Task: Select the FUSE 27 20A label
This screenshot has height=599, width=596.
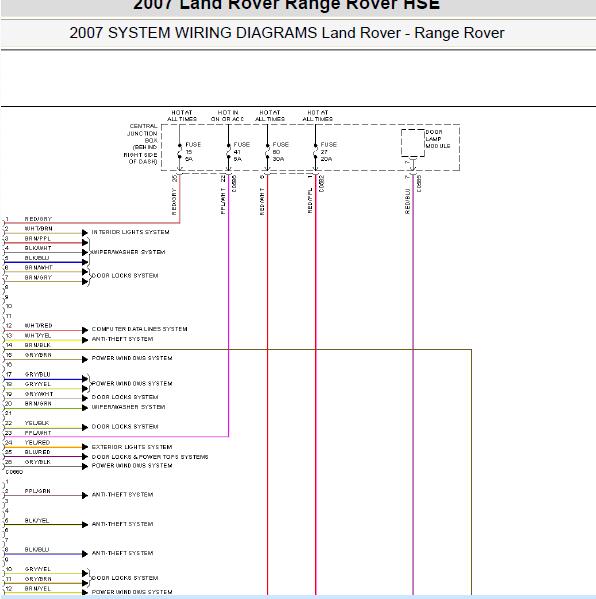Action: 329,152
